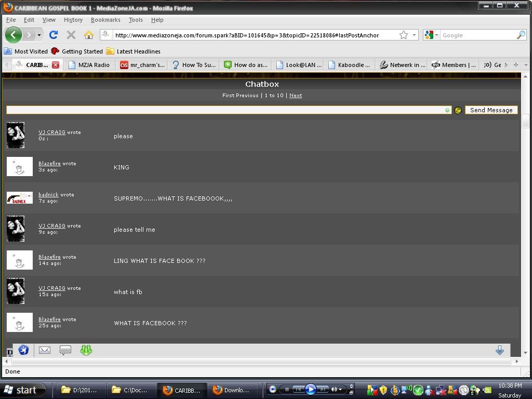Open the badnick profile link
The height and width of the screenshot is (399, 532).
click(x=48, y=195)
